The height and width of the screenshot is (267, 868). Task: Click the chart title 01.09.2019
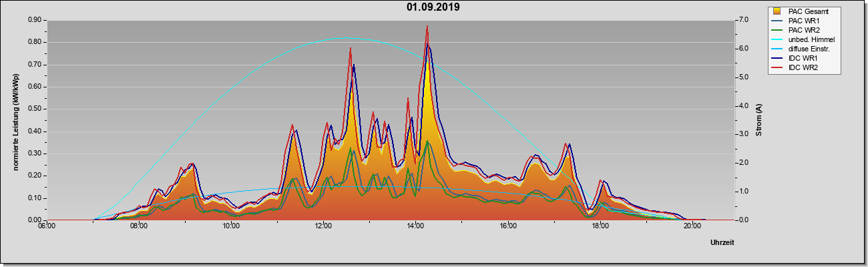pos(433,7)
